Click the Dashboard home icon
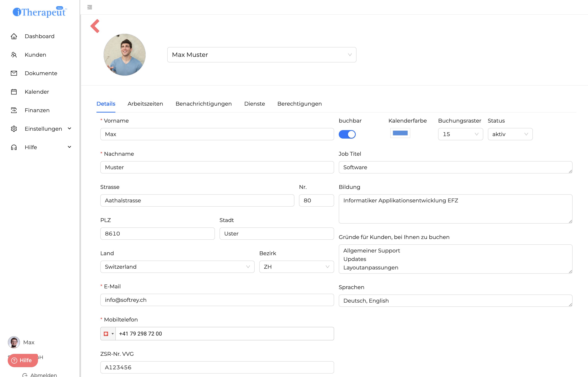 click(x=14, y=36)
